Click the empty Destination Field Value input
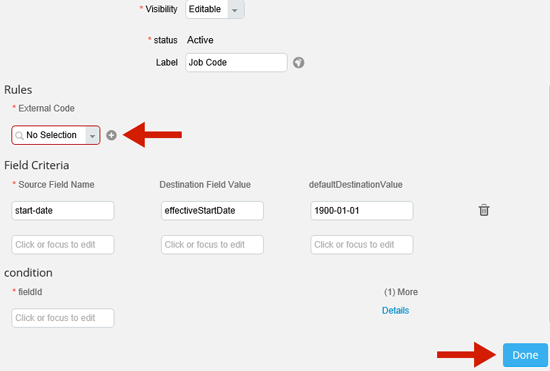Image resolution: width=550 pixels, height=371 pixels. [212, 244]
